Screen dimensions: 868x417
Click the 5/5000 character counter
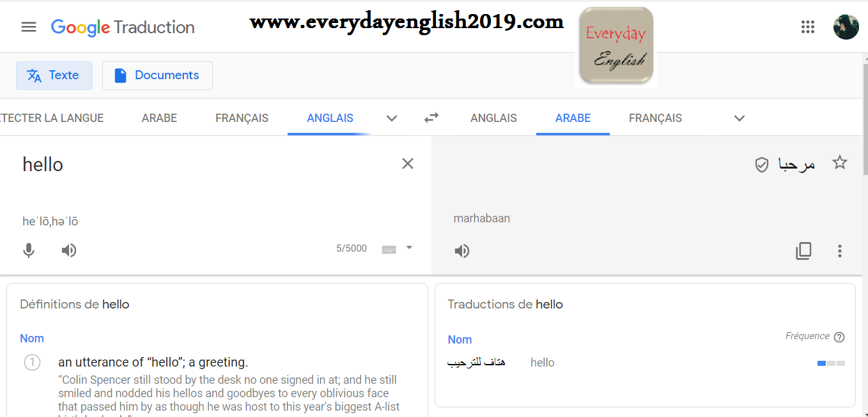pyautogui.click(x=352, y=248)
